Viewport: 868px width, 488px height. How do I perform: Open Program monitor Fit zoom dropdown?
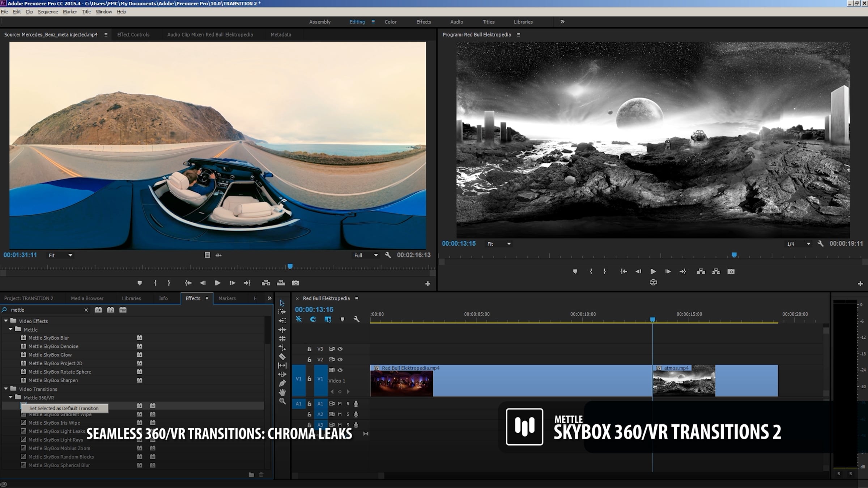point(499,244)
